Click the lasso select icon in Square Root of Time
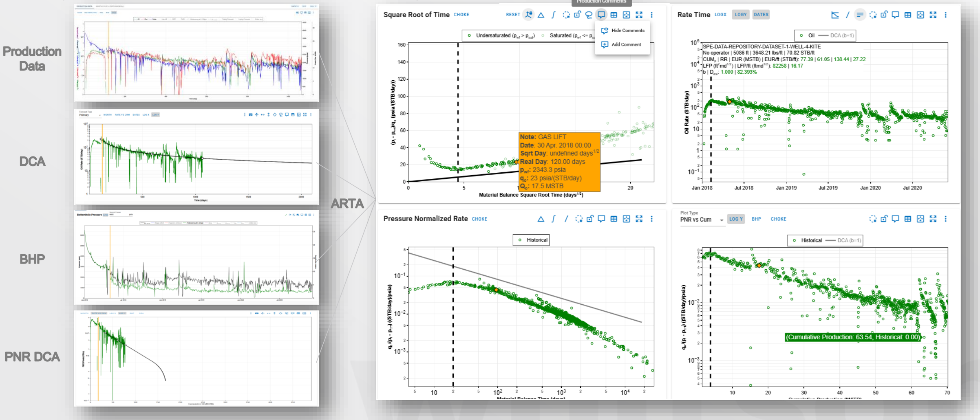 (x=589, y=15)
